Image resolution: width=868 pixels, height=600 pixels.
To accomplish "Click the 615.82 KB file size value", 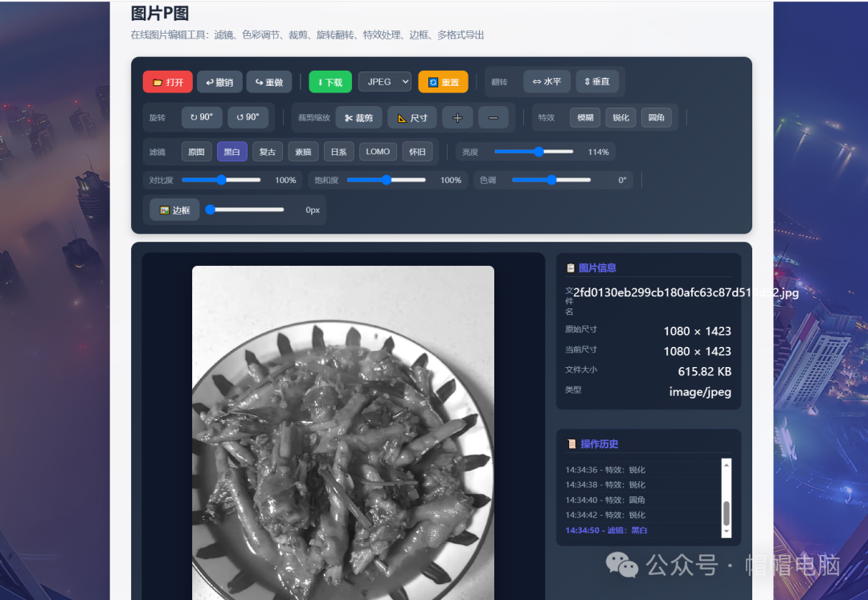I will click(704, 371).
